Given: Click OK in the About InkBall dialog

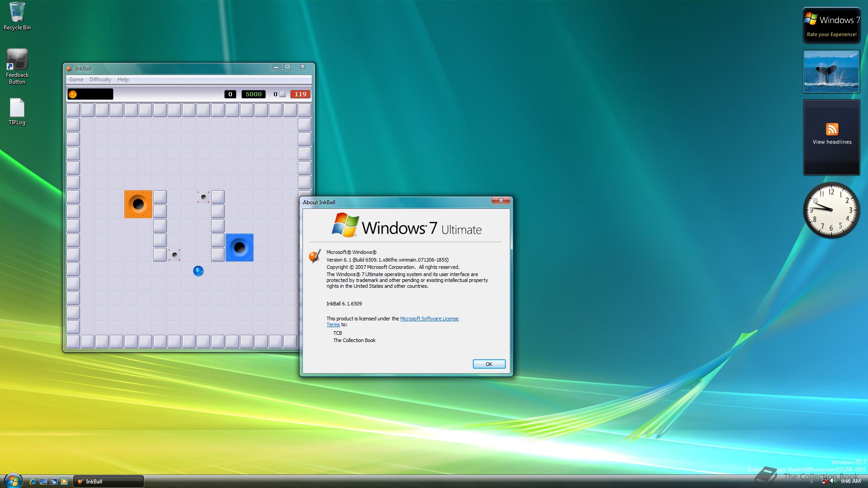Looking at the screenshot, I should point(489,364).
